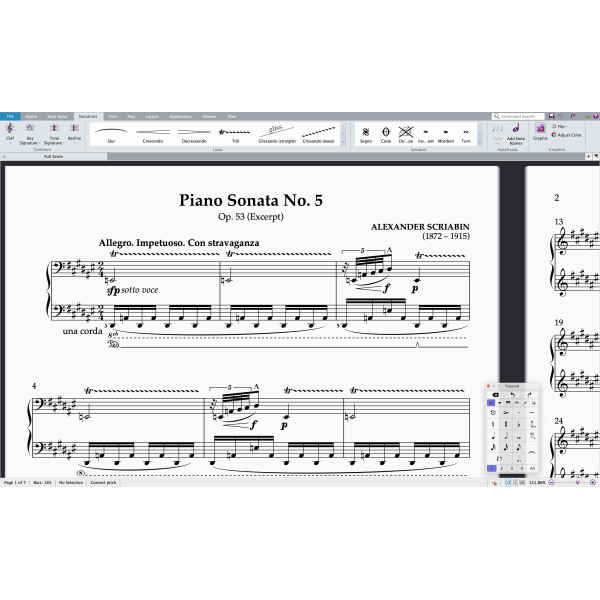Viewport: 600px width, 600px height.
Task: Select the Glissando (straight) line
Action: pyautogui.click(x=277, y=135)
